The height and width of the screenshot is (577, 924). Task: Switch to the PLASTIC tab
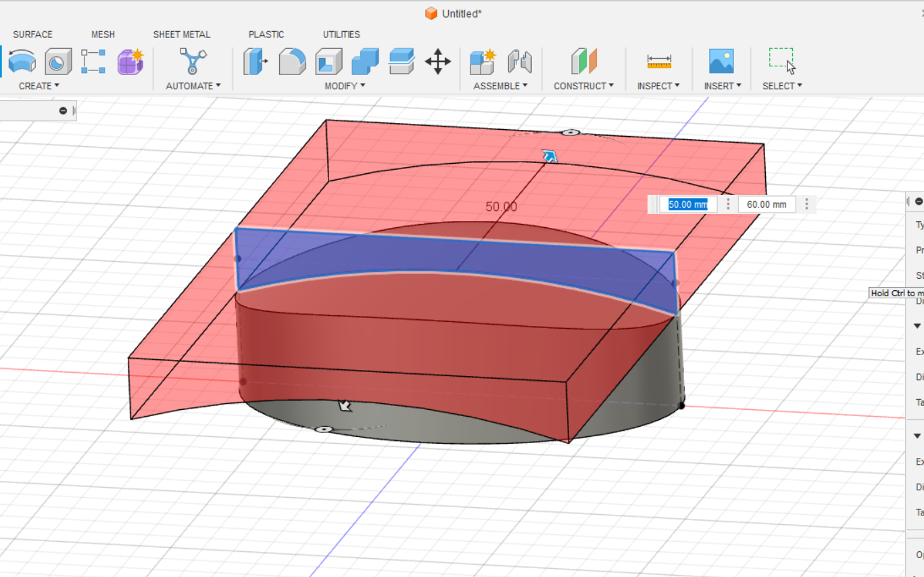[266, 34]
